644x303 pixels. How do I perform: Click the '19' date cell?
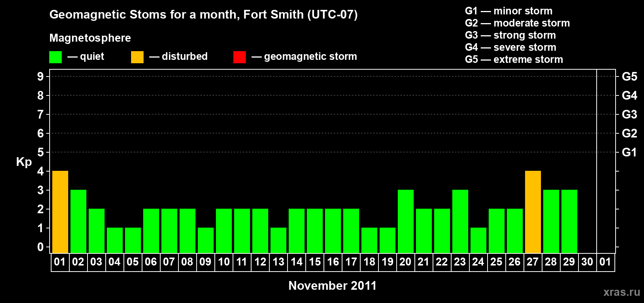click(x=388, y=262)
